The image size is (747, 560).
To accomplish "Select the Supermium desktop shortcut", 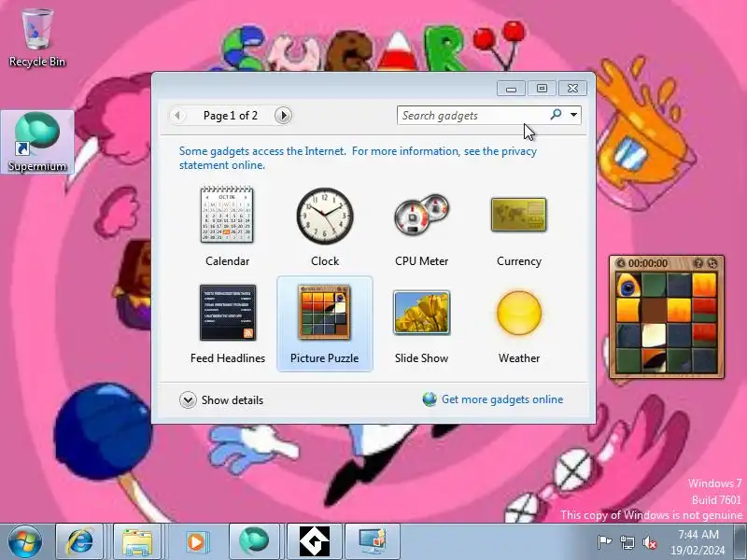I will (37, 142).
